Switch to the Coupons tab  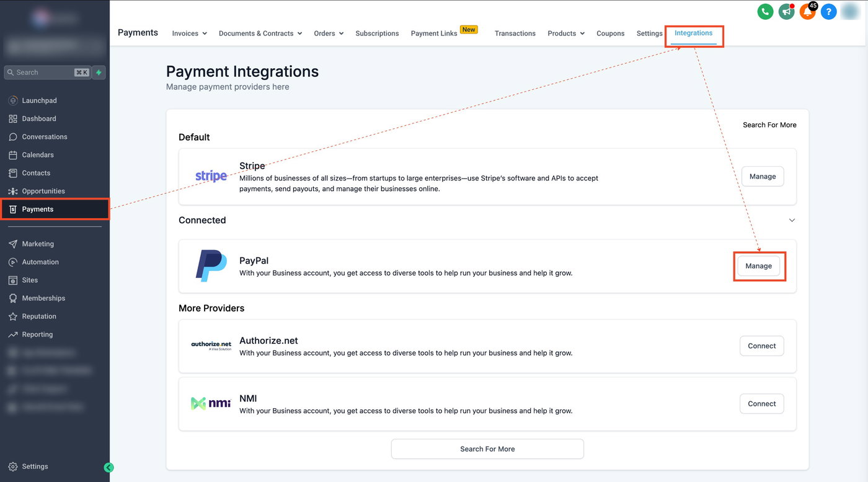(610, 33)
